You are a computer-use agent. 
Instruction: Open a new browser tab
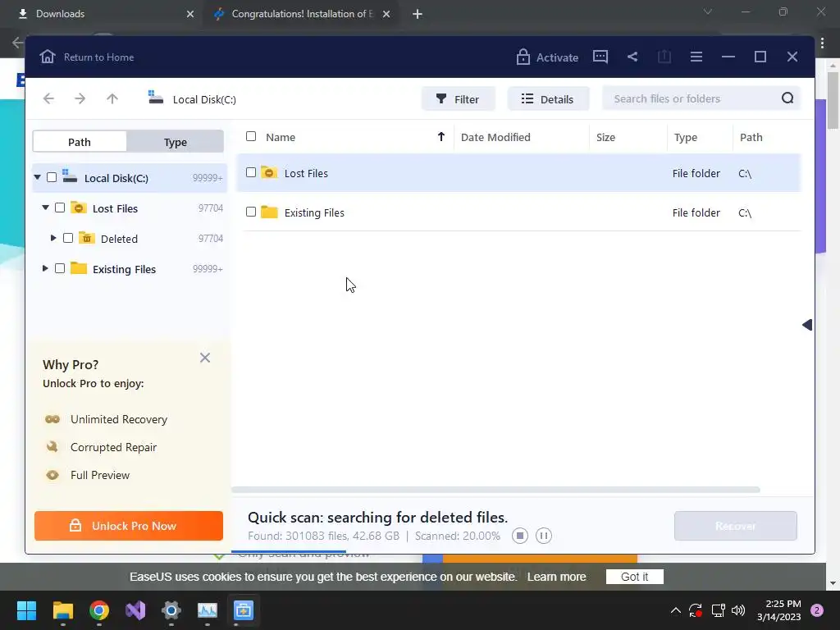point(418,15)
